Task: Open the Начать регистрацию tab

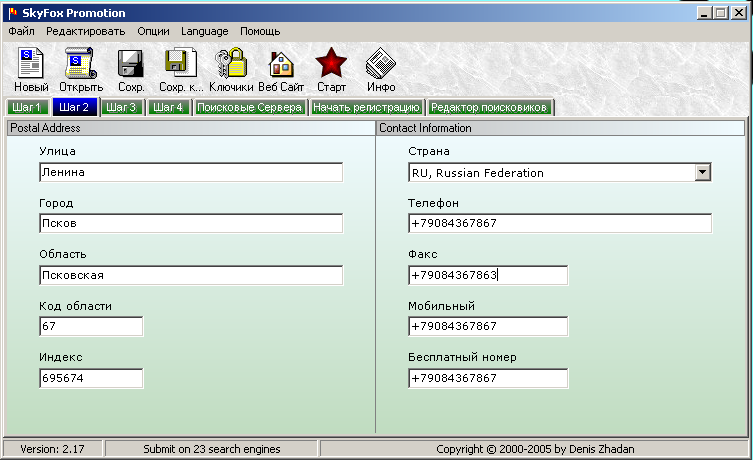Action: pos(366,107)
